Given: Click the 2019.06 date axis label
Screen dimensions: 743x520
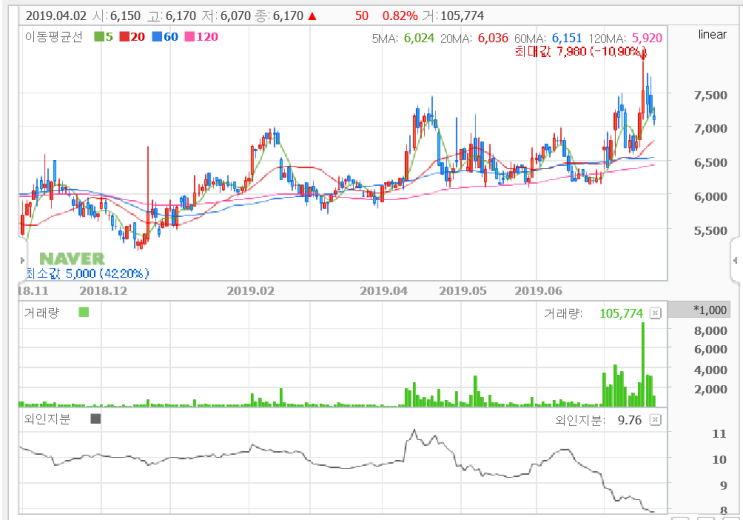Looking at the screenshot, I should pos(538,291).
